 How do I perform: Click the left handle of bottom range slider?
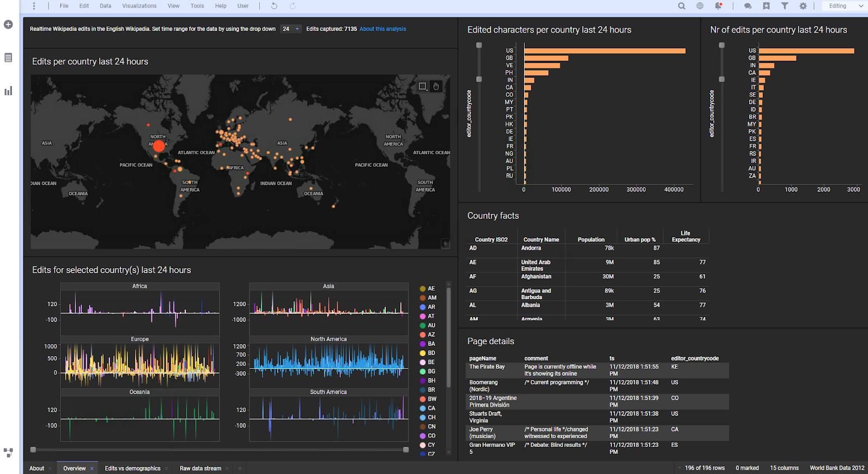tap(33, 450)
